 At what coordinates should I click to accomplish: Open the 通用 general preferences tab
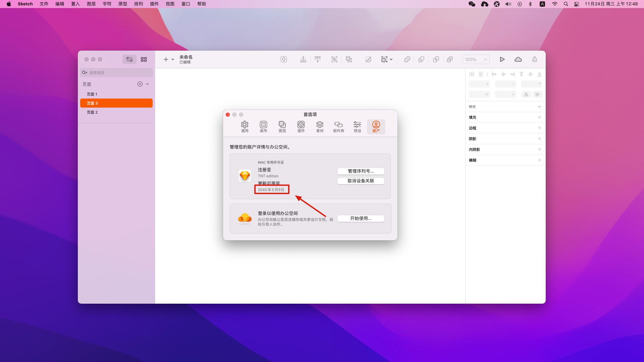tap(245, 127)
